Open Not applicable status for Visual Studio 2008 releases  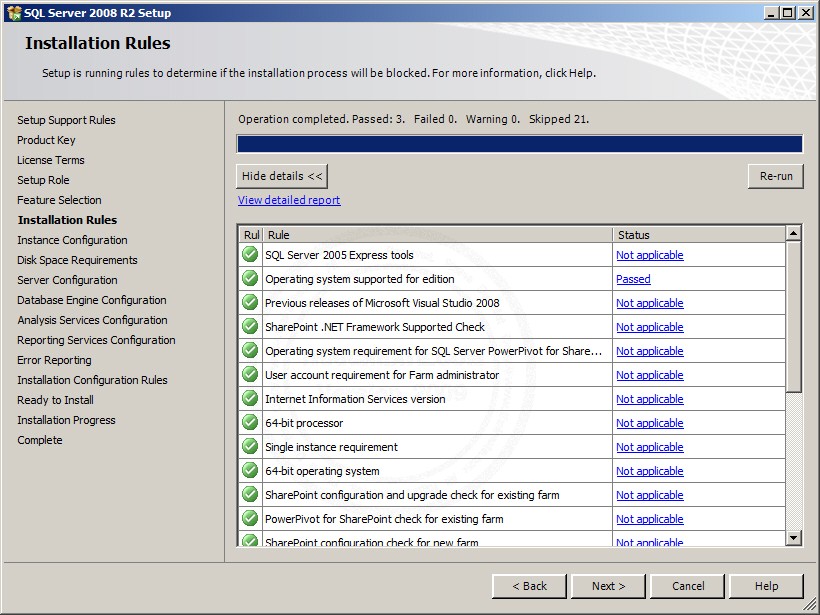coord(650,303)
